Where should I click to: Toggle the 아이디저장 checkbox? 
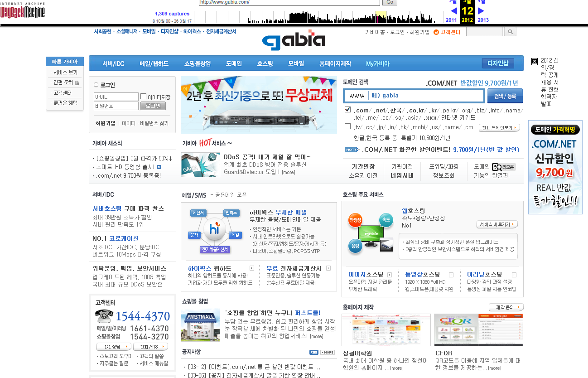[143, 97]
